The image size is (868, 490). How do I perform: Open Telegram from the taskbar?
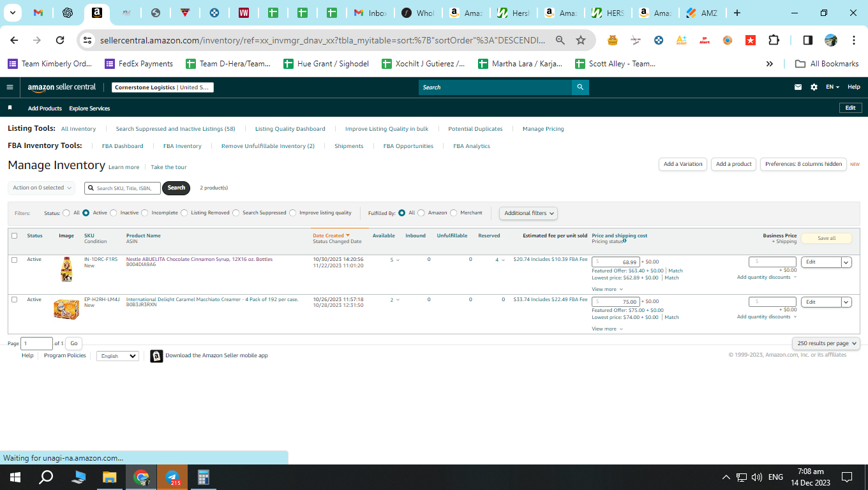pos(172,477)
